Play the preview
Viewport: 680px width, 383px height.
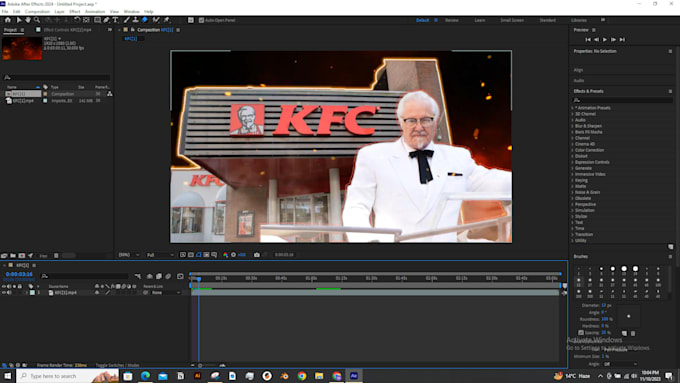point(605,39)
